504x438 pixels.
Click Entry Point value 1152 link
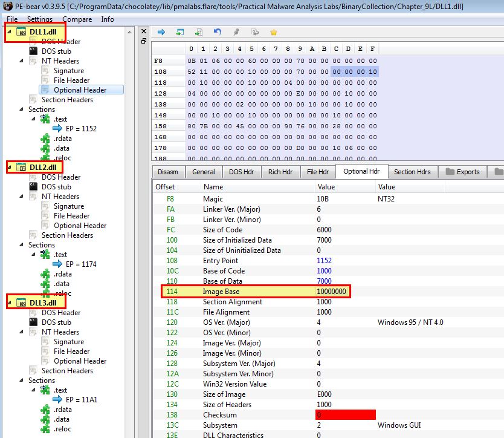click(x=324, y=260)
